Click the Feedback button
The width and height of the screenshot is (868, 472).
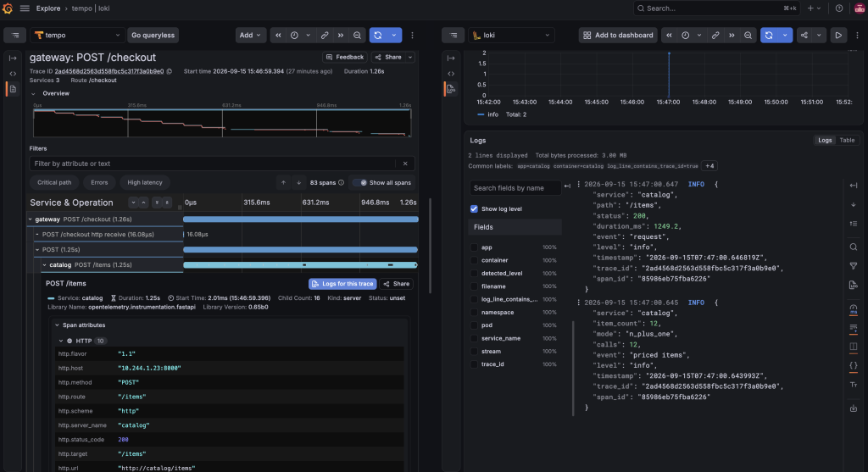tap(345, 57)
